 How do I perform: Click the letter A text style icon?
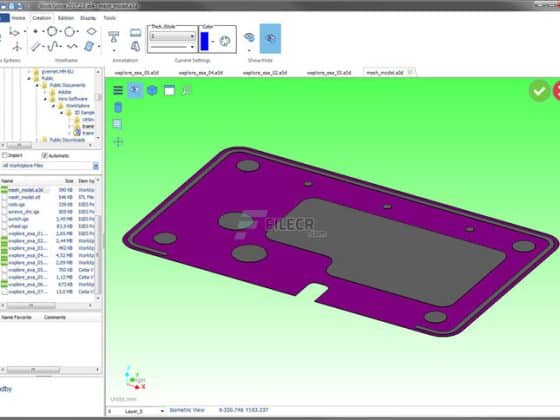(135, 46)
